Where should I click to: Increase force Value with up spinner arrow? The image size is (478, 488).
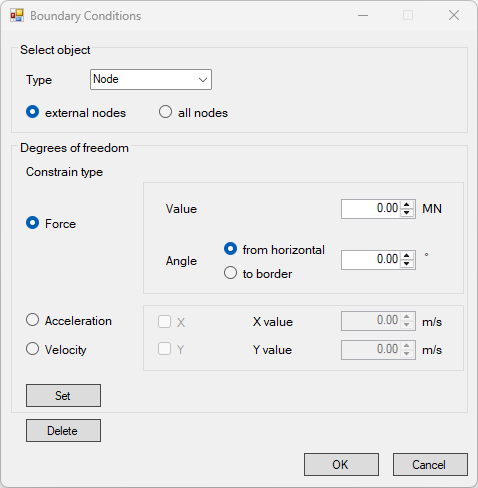point(407,205)
